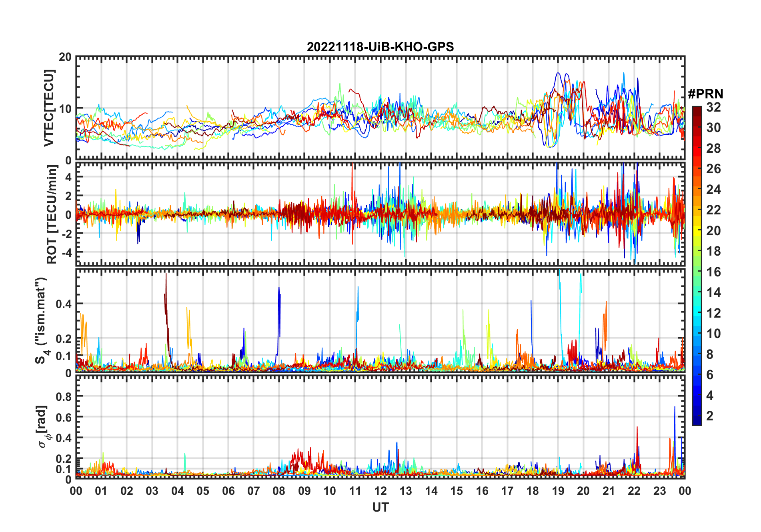761x532 pixels.
Task: Click colorbar tick label 32
Action: tap(713, 107)
